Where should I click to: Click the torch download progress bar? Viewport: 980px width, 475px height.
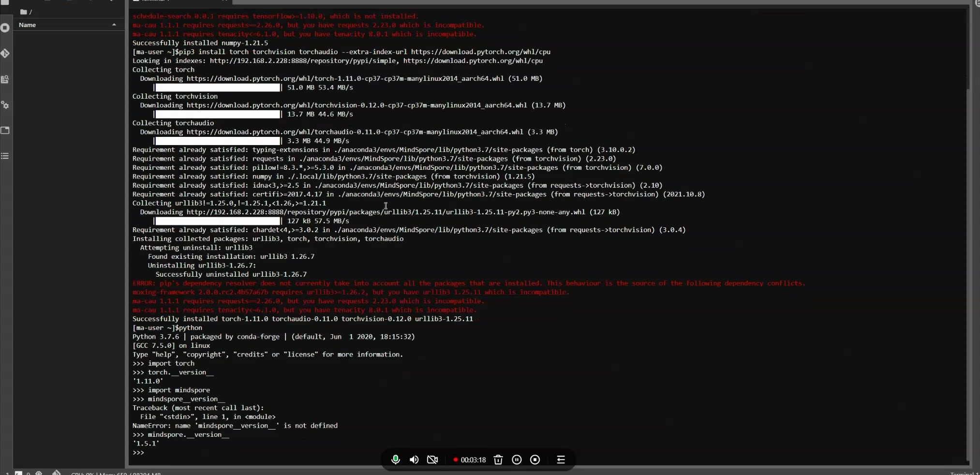coord(218,88)
